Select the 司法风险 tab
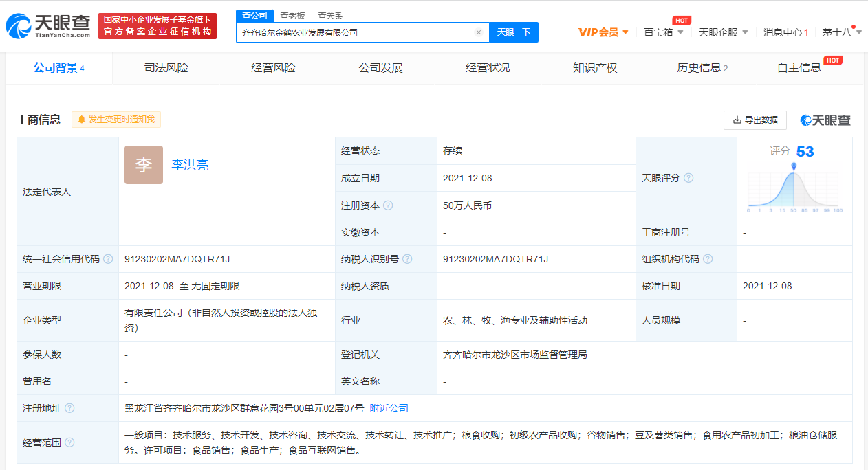Image resolution: width=868 pixels, height=470 pixels. coord(166,67)
